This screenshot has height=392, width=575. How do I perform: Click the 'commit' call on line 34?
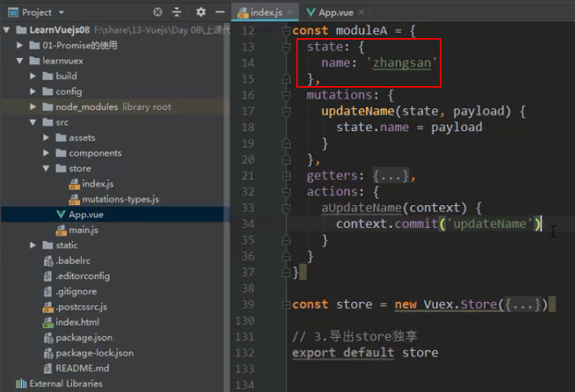(417, 224)
